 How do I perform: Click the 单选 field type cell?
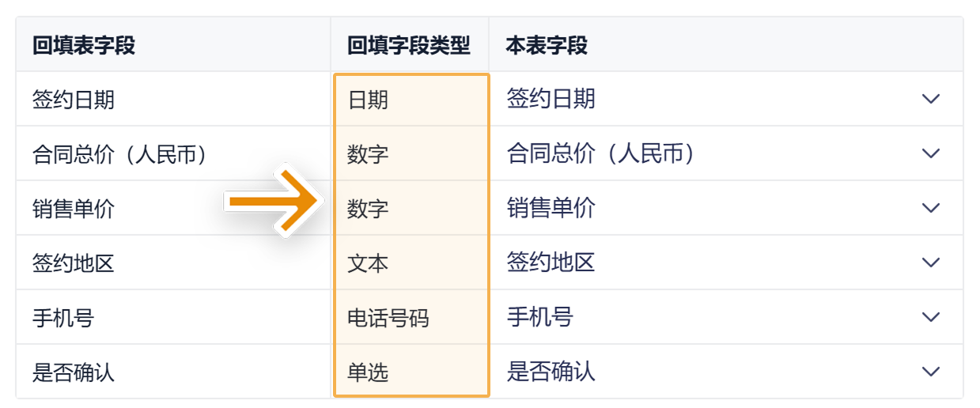(x=411, y=371)
